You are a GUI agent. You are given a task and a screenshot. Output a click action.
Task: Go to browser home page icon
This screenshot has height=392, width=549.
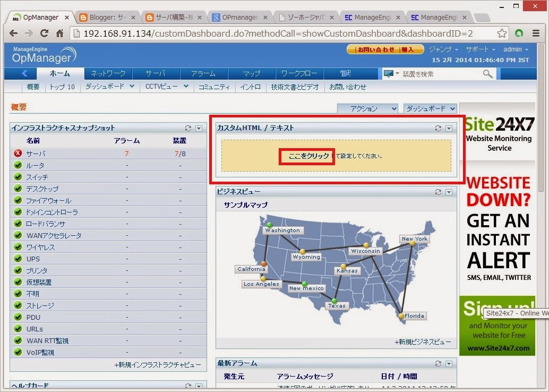pyautogui.click(x=60, y=33)
